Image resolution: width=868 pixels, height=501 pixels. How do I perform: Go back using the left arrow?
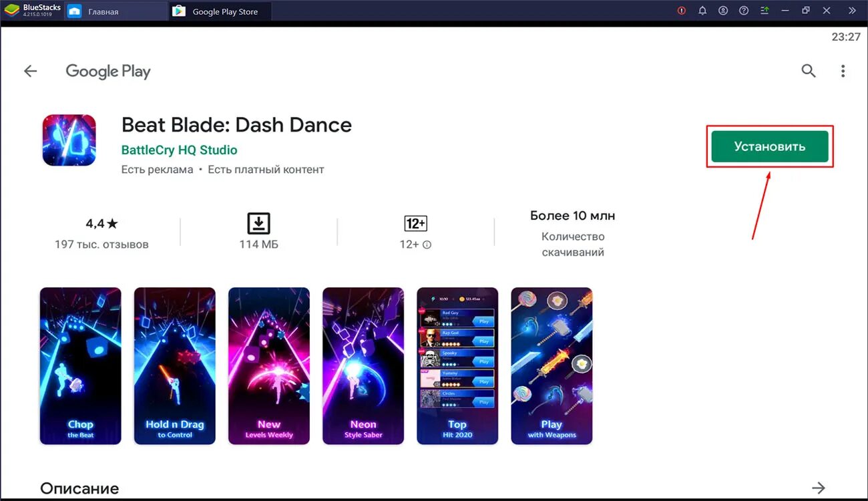click(31, 71)
